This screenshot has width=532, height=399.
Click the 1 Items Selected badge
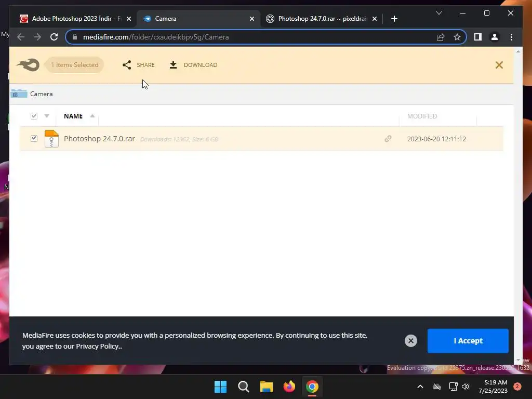point(75,65)
